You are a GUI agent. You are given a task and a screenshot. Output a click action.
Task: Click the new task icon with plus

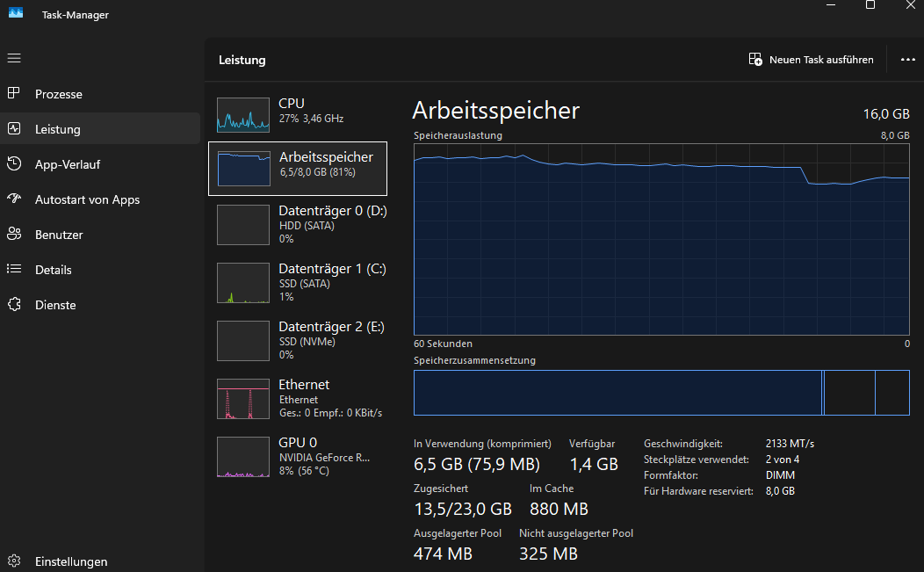click(x=755, y=59)
